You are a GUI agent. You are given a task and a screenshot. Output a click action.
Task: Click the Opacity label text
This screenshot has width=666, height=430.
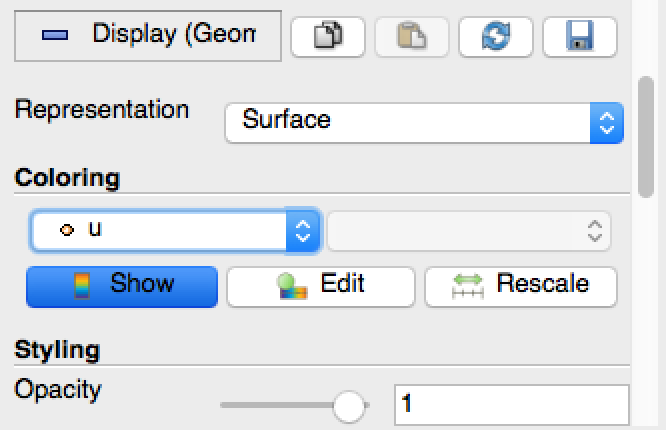58,389
